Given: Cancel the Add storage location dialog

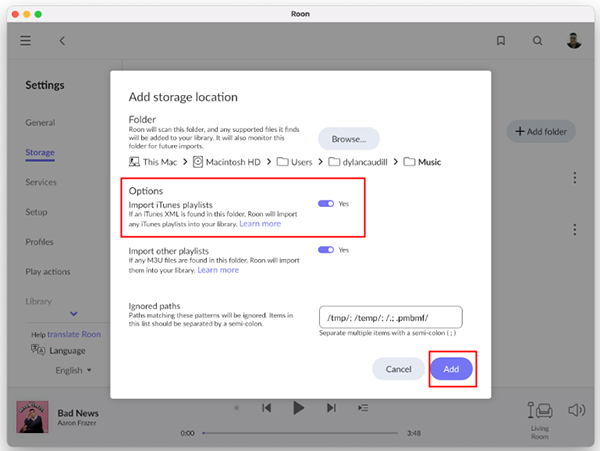Looking at the screenshot, I should [x=398, y=369].
